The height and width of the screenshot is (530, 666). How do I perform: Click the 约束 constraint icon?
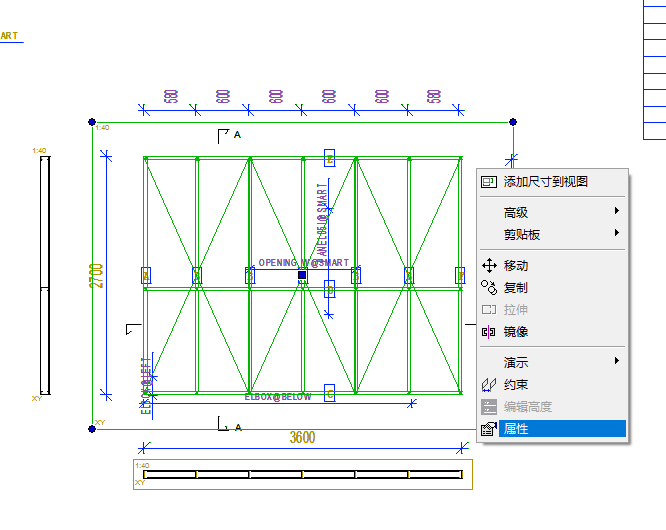(x=489, y=385)
